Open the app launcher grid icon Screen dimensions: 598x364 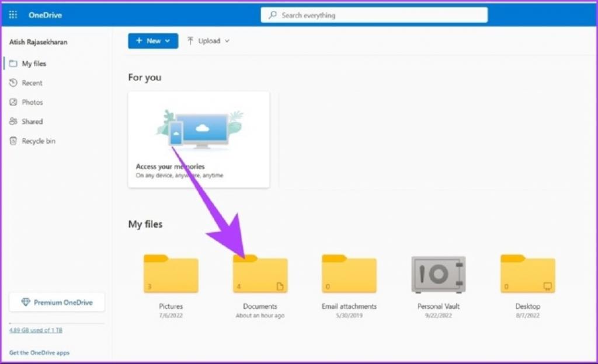point(13,15)
